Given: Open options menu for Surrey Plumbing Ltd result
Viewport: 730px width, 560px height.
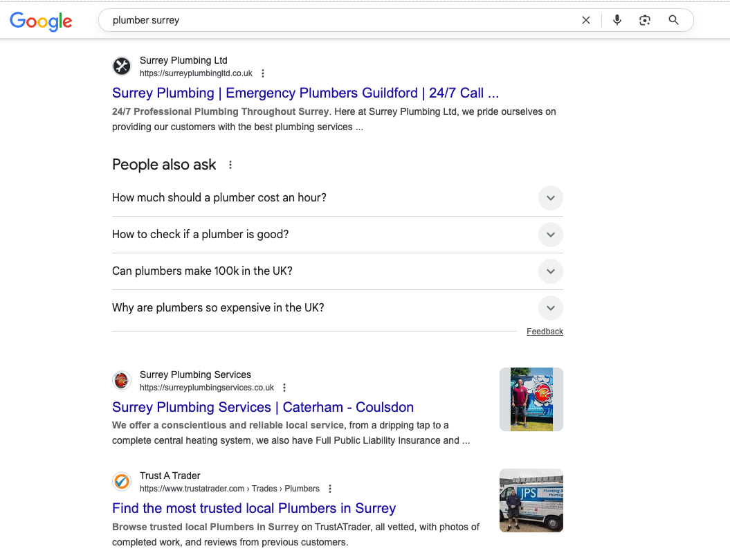Looking at the screenshot, I should [263, 73].
